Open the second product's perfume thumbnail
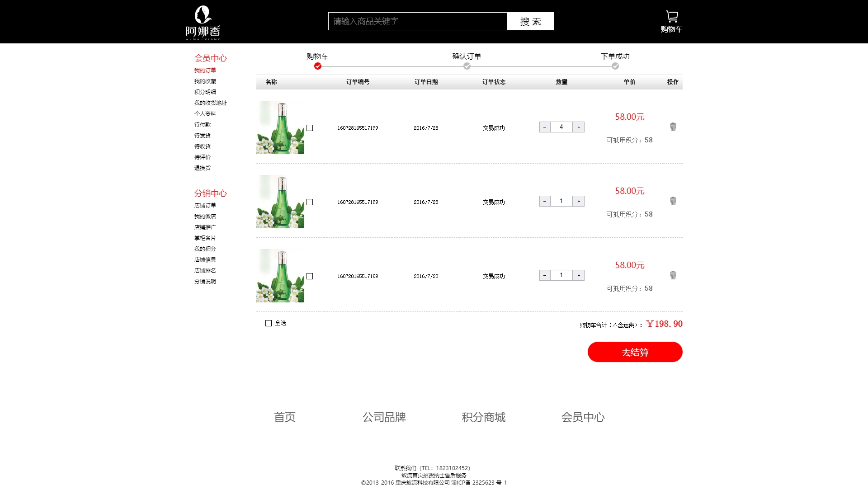868x504 pixels. coord(280,202)
